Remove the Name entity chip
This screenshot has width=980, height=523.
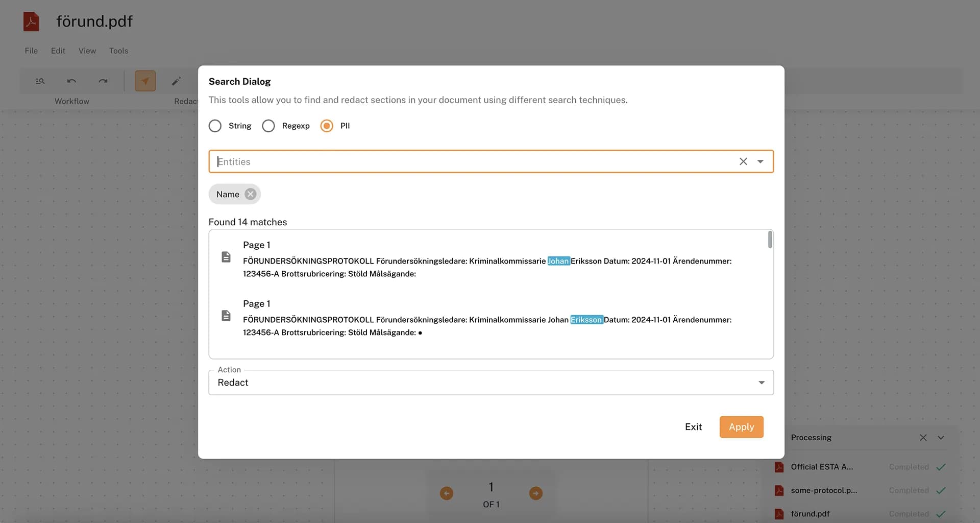coord(250,194)
